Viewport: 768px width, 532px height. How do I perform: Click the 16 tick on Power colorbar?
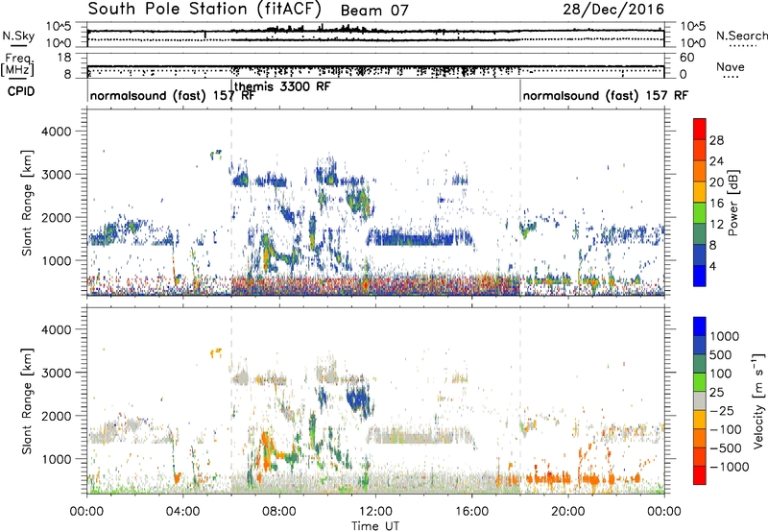716,204
